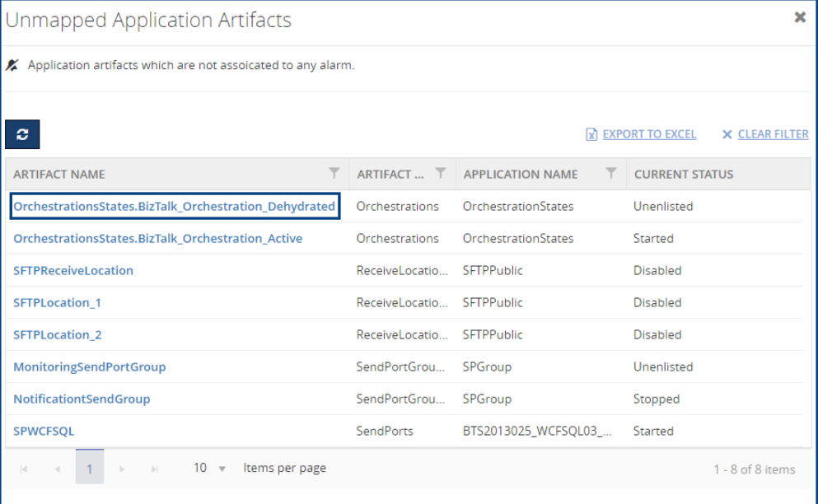Click SPGroup in the MonitoringSendPortGroup row
Screen dimensions: 818x504
point(487,366)
